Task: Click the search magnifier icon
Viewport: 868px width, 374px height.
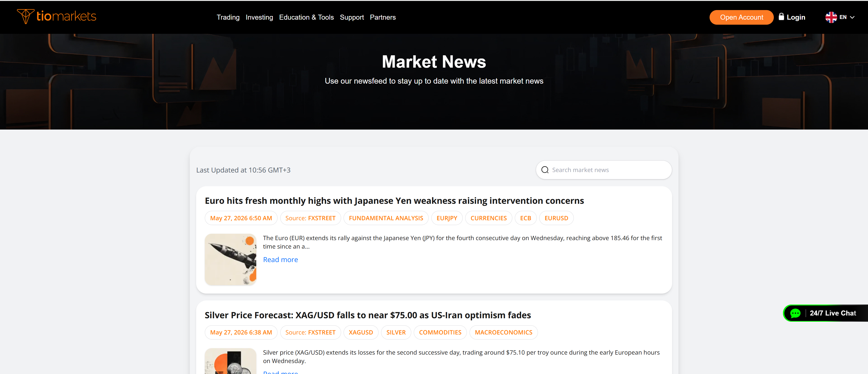Action: 545,170
